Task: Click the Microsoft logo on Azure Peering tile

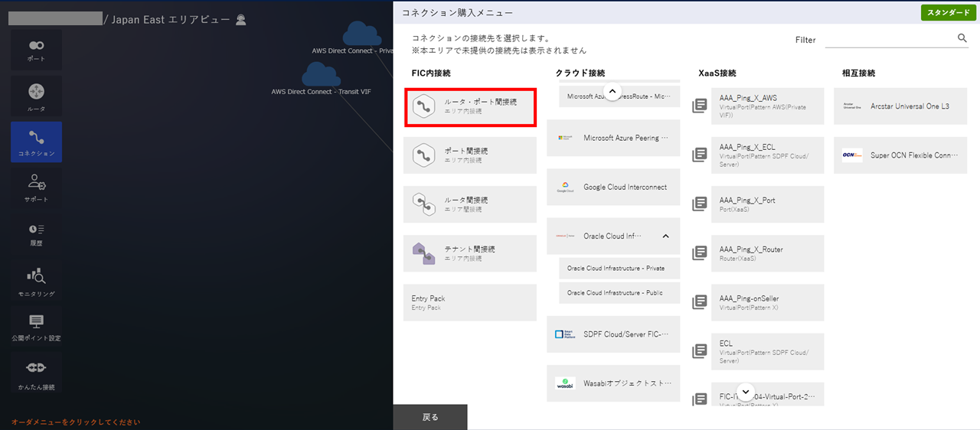Action: (x=565, y=138)
